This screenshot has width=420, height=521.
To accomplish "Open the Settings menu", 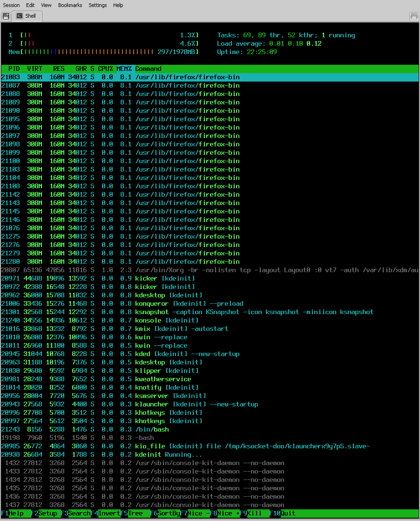I will [x=98, y=5].
